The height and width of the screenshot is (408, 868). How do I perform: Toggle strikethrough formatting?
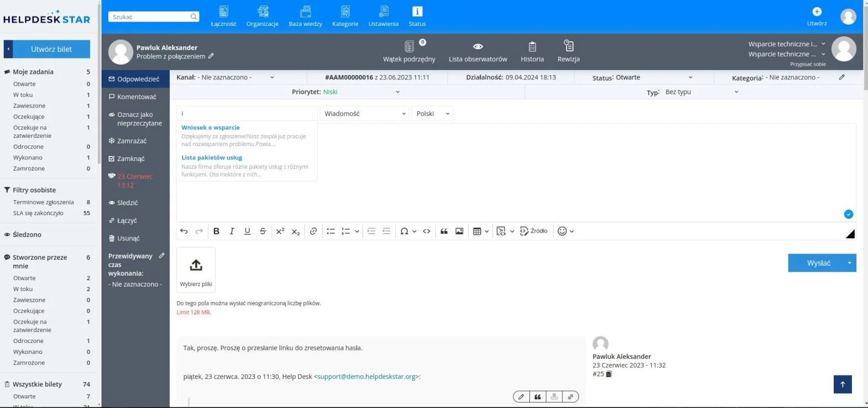coord(262,231)
